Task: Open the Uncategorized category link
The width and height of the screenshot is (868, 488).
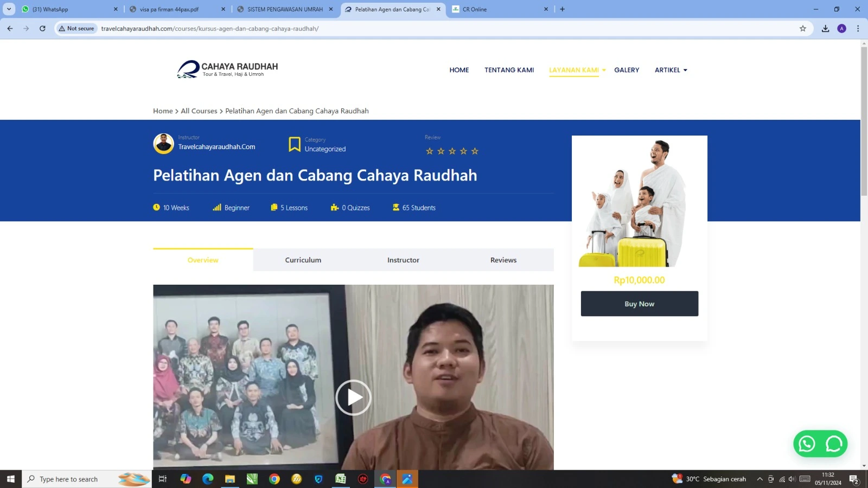Action: 325,149
